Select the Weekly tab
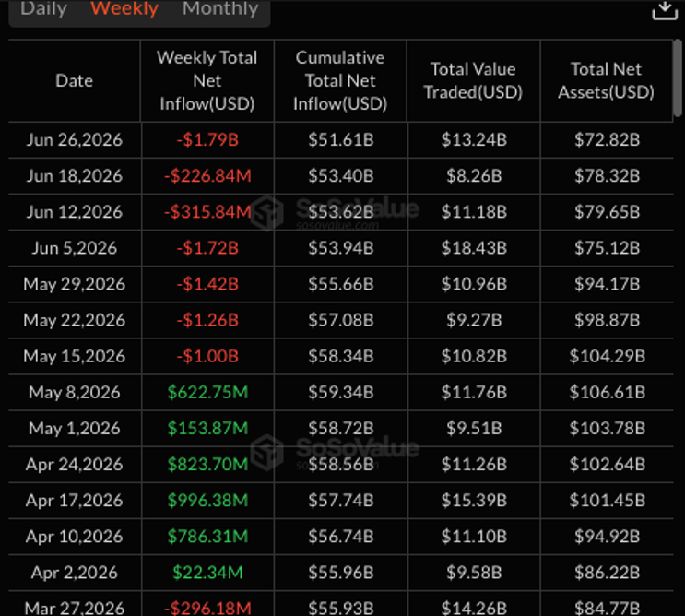 tap(124, 8)
